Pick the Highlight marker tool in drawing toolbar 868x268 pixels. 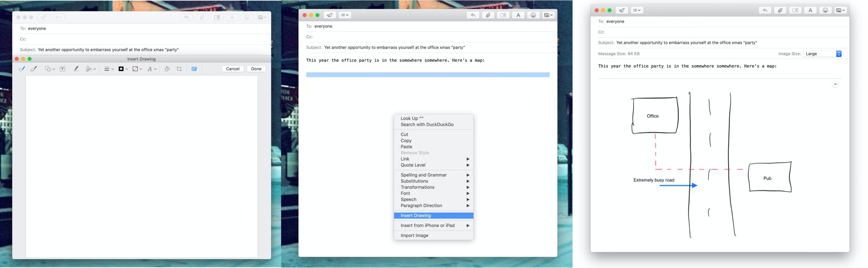(76, 69)
